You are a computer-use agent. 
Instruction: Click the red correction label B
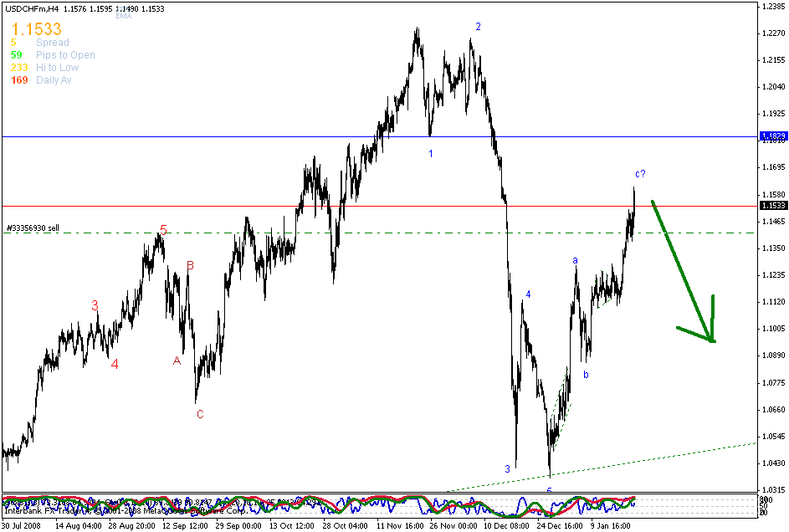click(x=190, y=265)
